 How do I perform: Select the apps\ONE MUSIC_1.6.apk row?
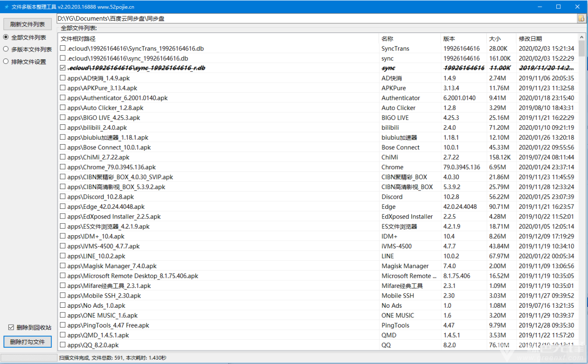pyautogui.click(x=318, y=316)
